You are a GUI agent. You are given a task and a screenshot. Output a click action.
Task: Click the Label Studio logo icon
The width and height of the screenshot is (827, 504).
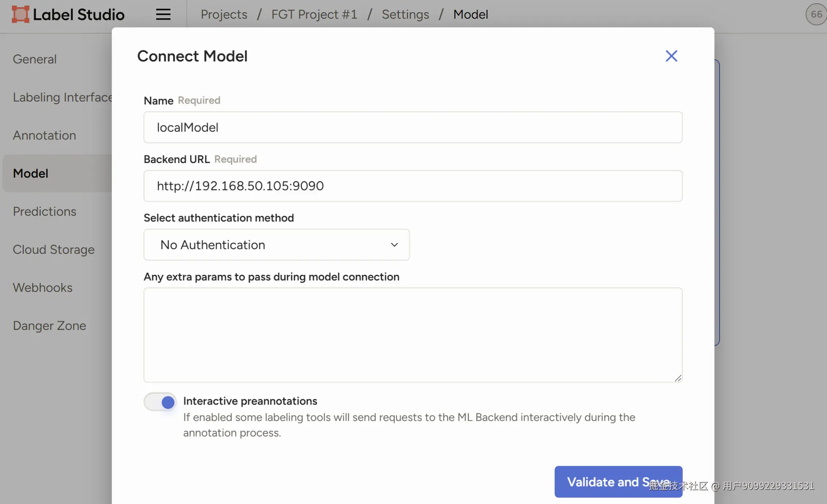(x=20, y=14)
